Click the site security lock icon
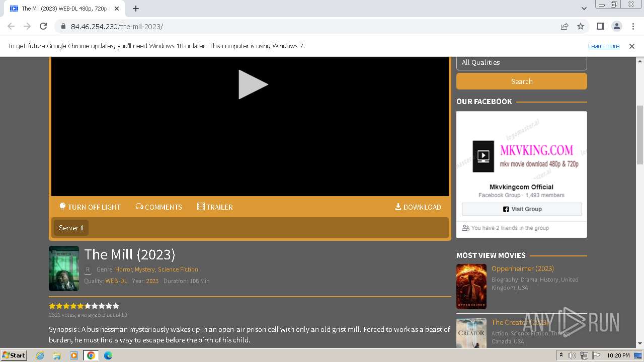Image resolution: width=644 pixels, height=362 pixels. 63,26
